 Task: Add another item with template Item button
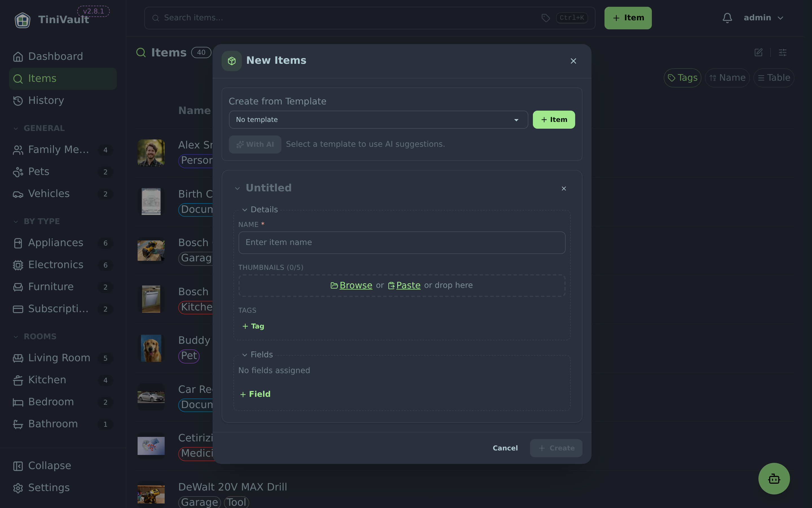coord(554,120)
